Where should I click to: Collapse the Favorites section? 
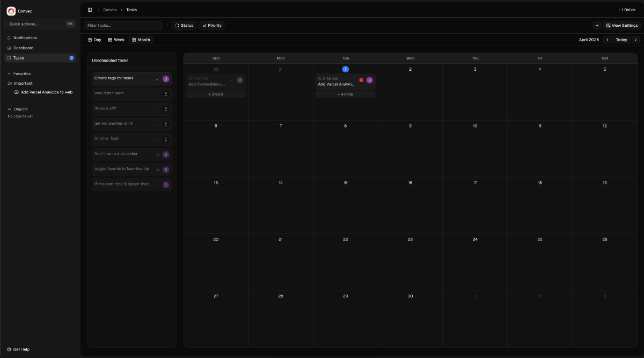coord(19,73)
